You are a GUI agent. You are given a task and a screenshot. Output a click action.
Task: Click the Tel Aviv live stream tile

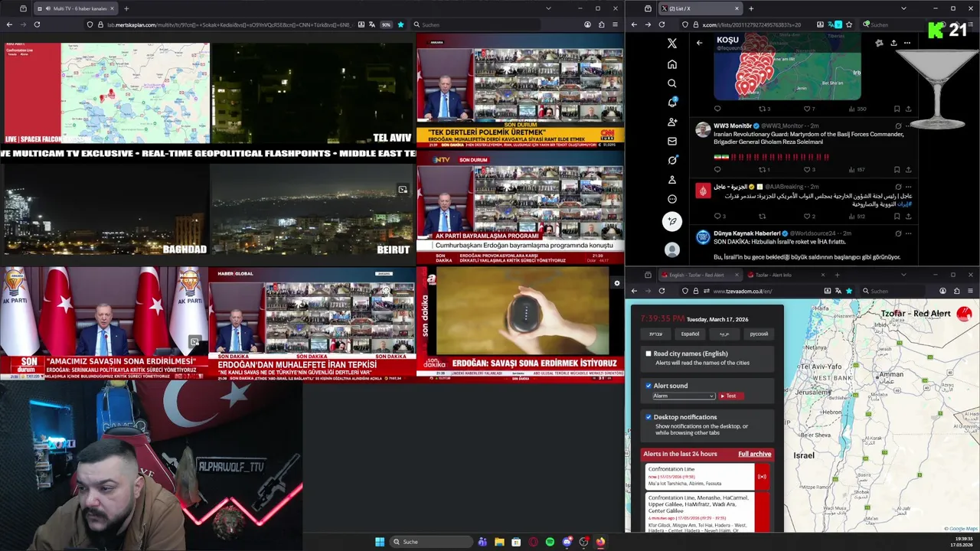pos(312,93)
